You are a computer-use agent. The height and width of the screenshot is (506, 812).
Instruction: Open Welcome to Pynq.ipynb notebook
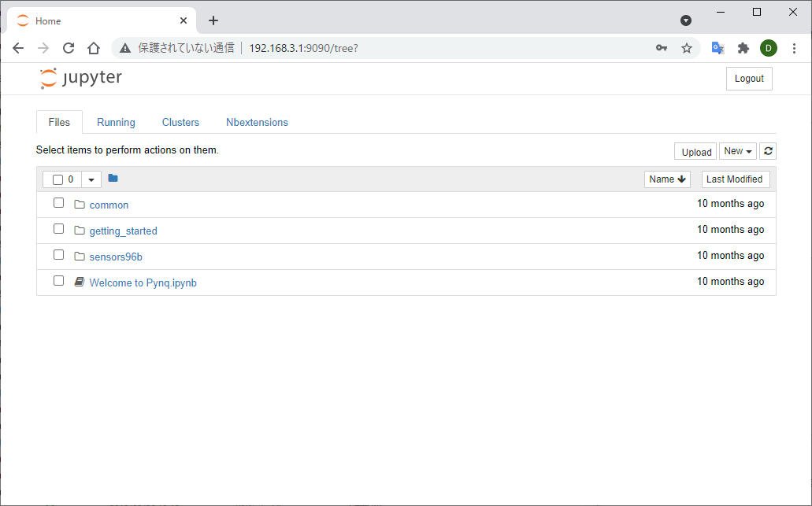pyautogui.click(x=143, y=283)
